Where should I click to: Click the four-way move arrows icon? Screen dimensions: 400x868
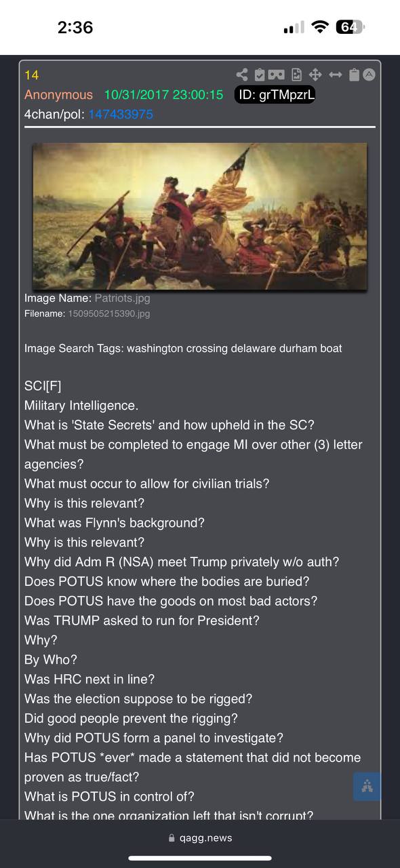tap(315, 75)
